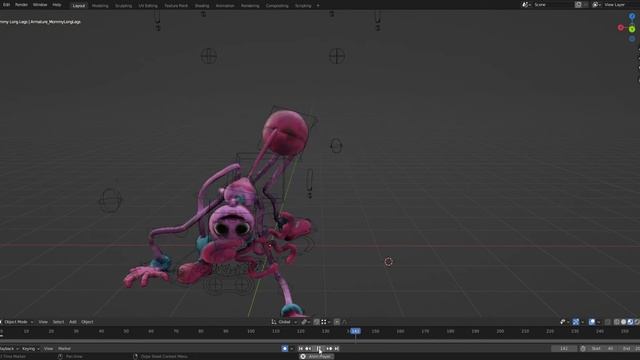Jump to the previous keyframe
Image resolution: width=640 pixels, height=360 pixels.
[308, 349]
